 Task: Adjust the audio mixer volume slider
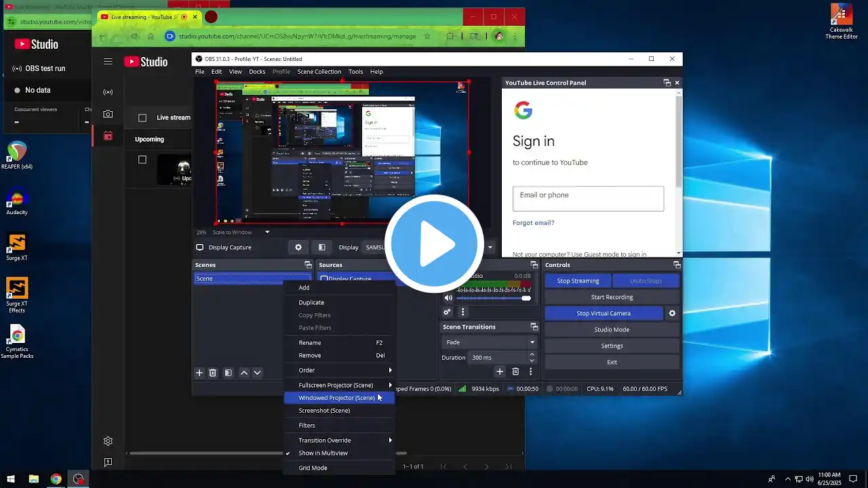tap(493, 298)
